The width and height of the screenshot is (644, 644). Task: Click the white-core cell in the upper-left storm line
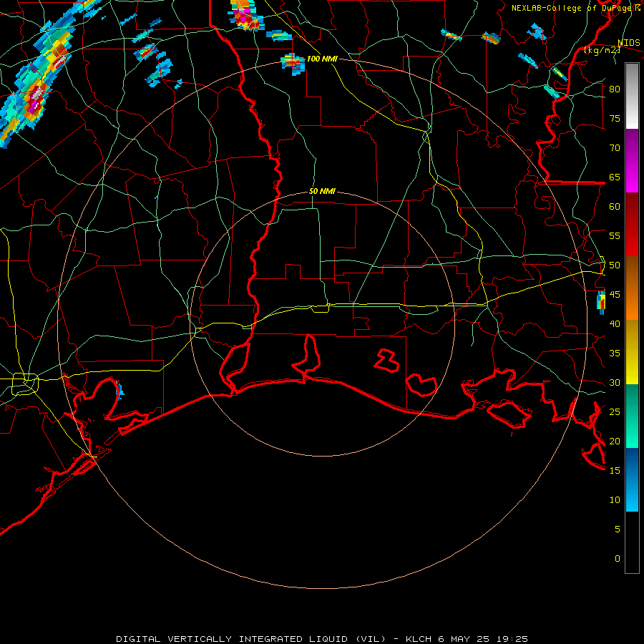[37, 99]
